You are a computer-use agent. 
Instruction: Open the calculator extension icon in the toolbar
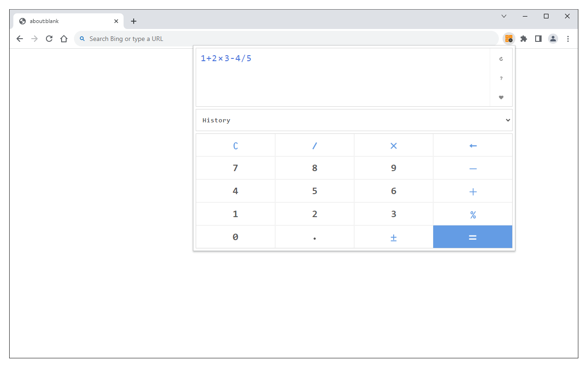[509, 39]
